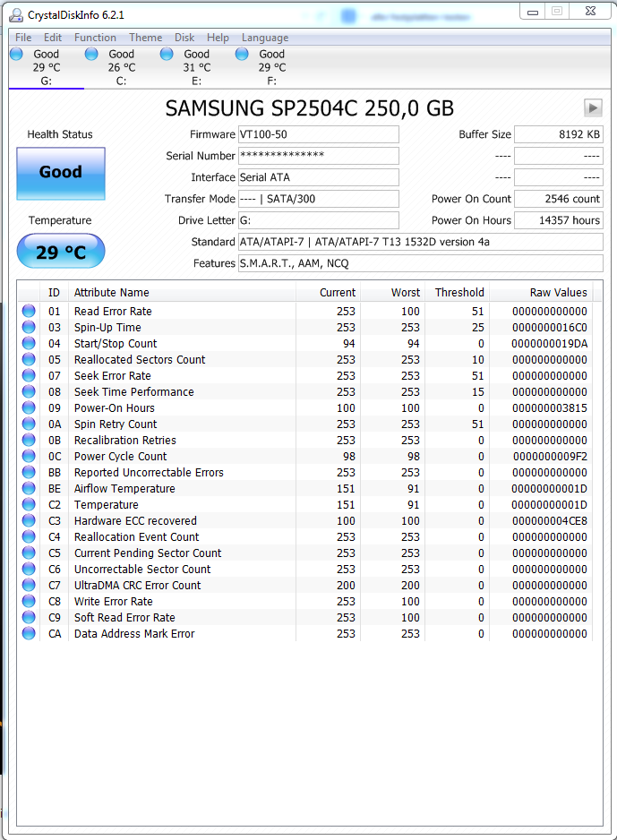Select the Read Error Rate attribute name
Image resolution: width=617 pixels, height=840 pixels.
point(113,312)
